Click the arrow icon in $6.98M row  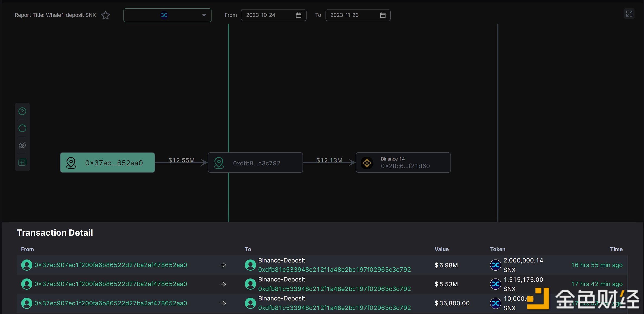(x=223, y=265)
